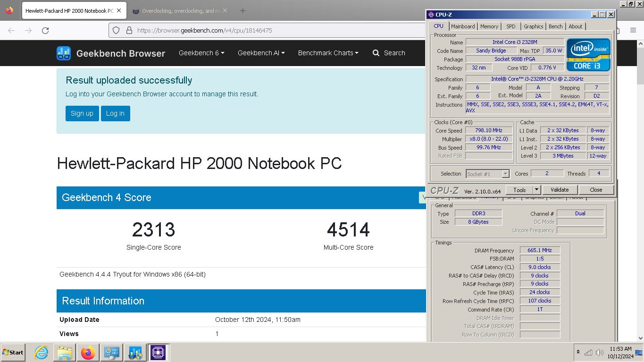
Task: Click the Code Name value Sandy Bridge
Action: click(491, 51)
